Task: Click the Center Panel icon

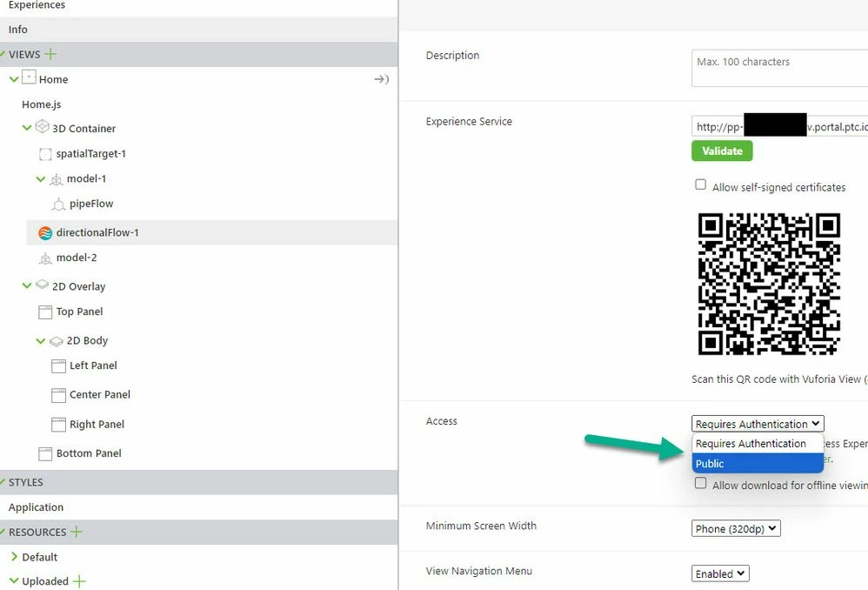Action: pyautogui.click(x=58, y=396)
